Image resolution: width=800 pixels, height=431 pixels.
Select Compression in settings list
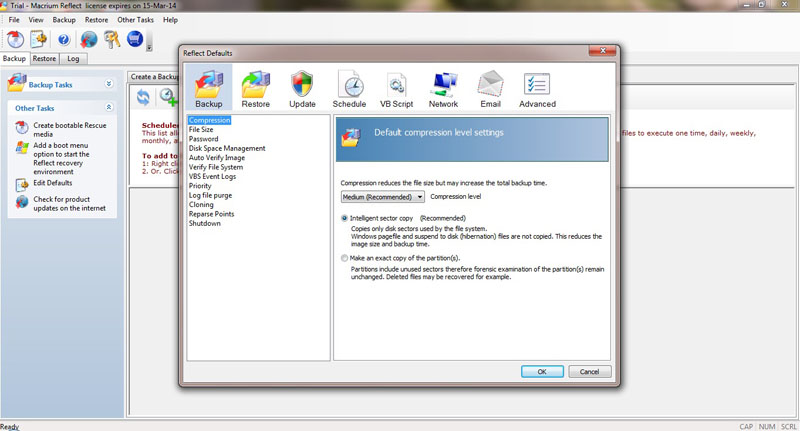(209, 120)
